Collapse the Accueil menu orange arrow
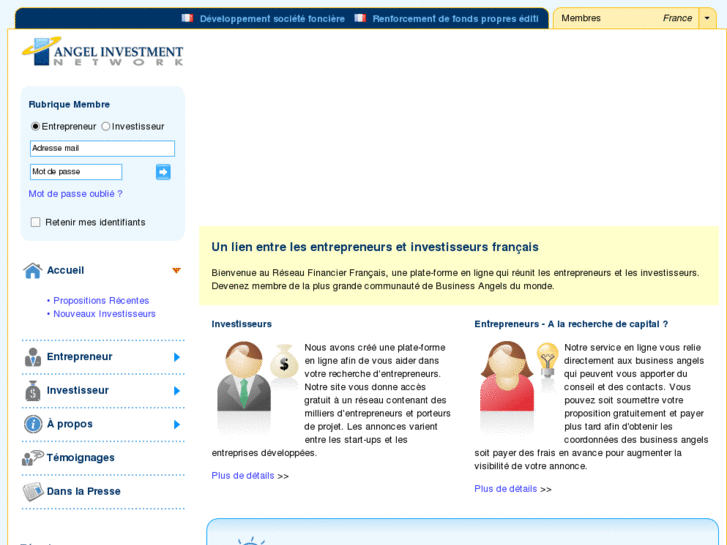The height and width of the screenshot is (545, 727). coord(176,270)
